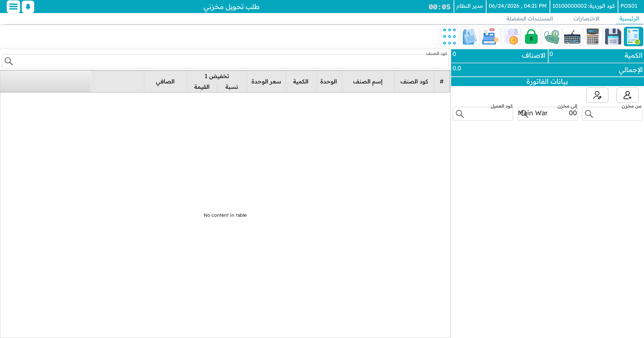
Task: Click the إلى مخزن field showing Main War
Action: pyautogui.click(x=547, y=114)
